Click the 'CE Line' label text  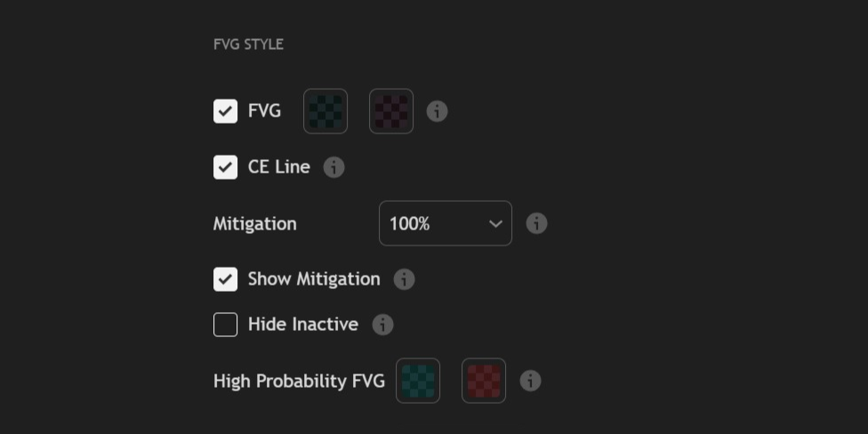pos(279,167)
